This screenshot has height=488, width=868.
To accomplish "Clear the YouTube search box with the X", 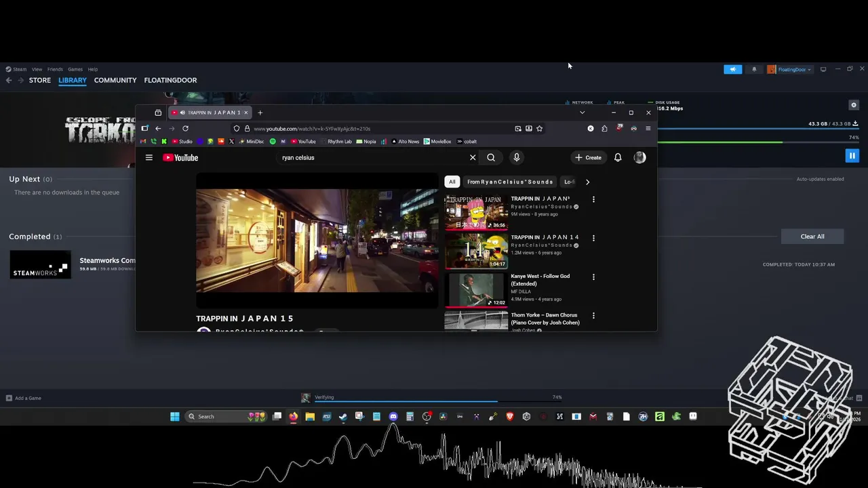I will click(473, 157).
